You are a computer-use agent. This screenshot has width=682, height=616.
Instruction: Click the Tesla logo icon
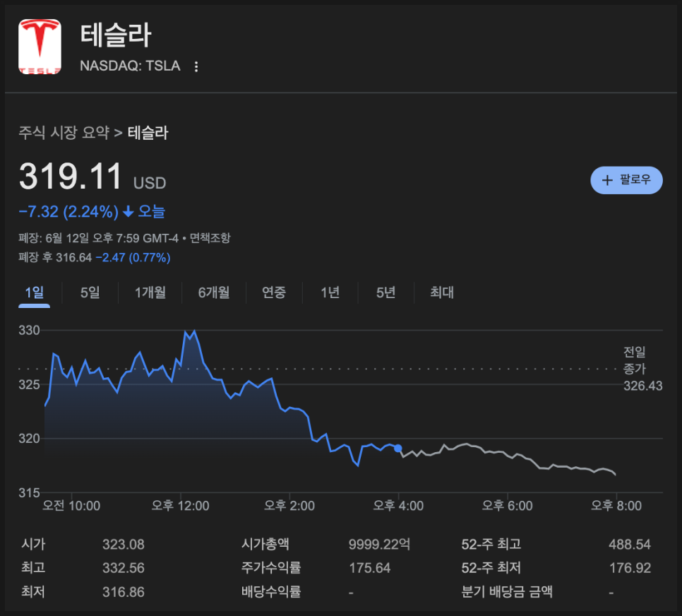point(40,47)
